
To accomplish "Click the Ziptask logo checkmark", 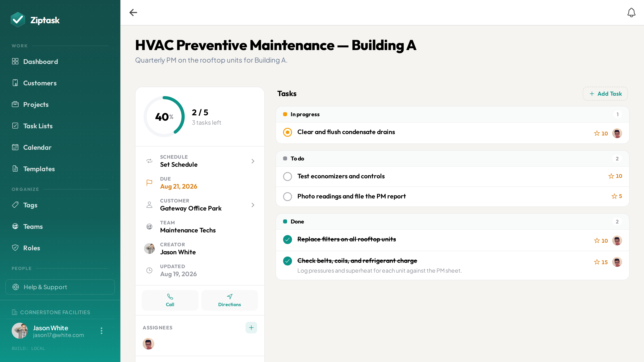I will (18, 20).
